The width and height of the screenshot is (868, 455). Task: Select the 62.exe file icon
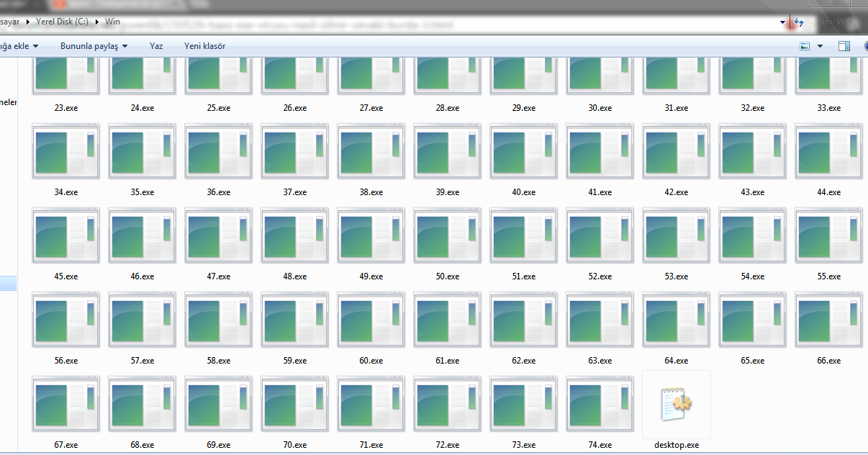click(x=524, y=320)
